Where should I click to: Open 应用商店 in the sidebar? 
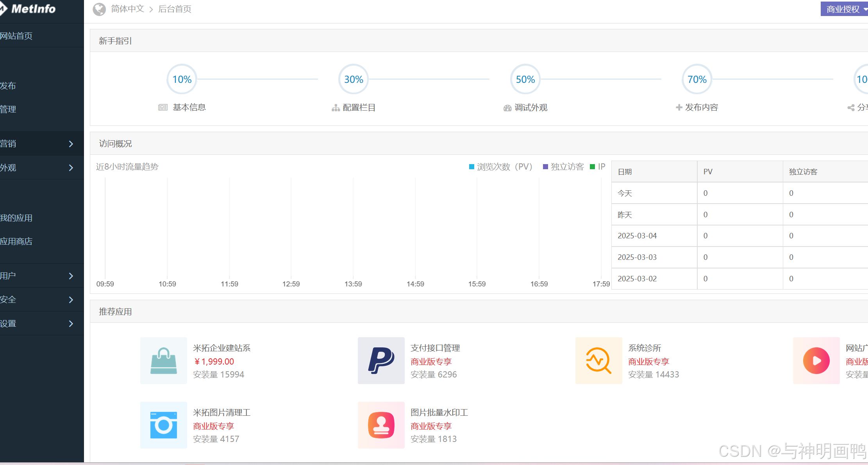[x=16, y=241]
